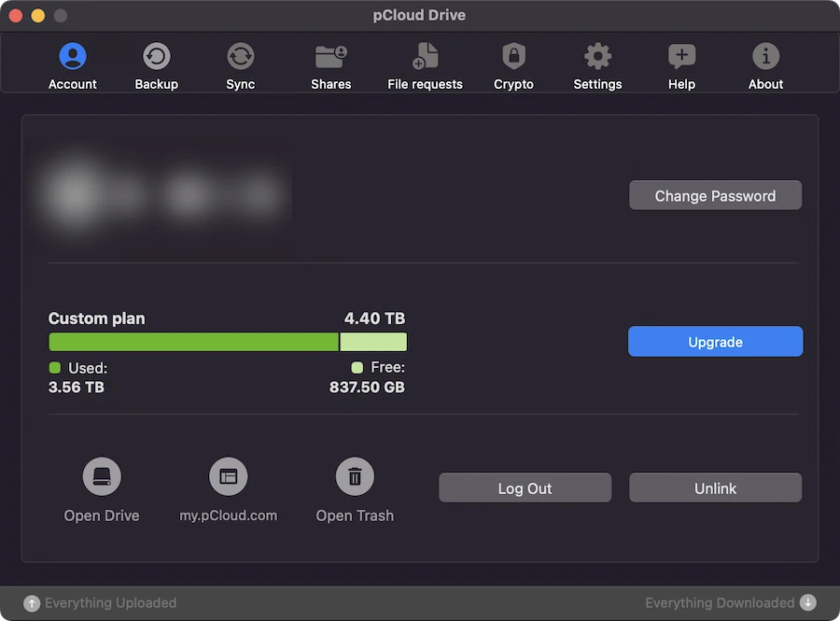Open the Backup tab icon
Viewport: 840px width, 621px height.
[x=157, y=56]
